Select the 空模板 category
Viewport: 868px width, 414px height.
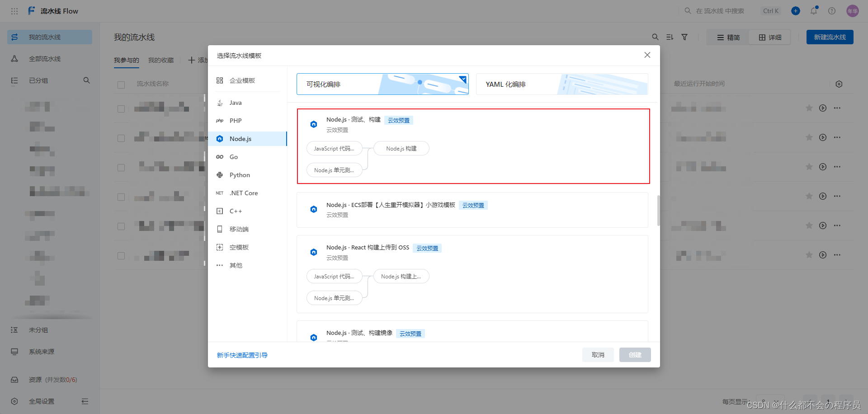(x=248, y=247)
